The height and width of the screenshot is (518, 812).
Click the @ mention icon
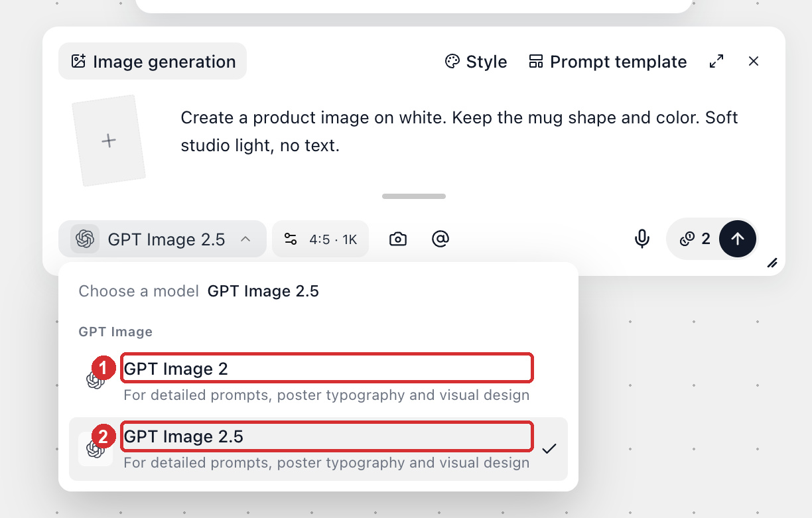click(440, 239)
